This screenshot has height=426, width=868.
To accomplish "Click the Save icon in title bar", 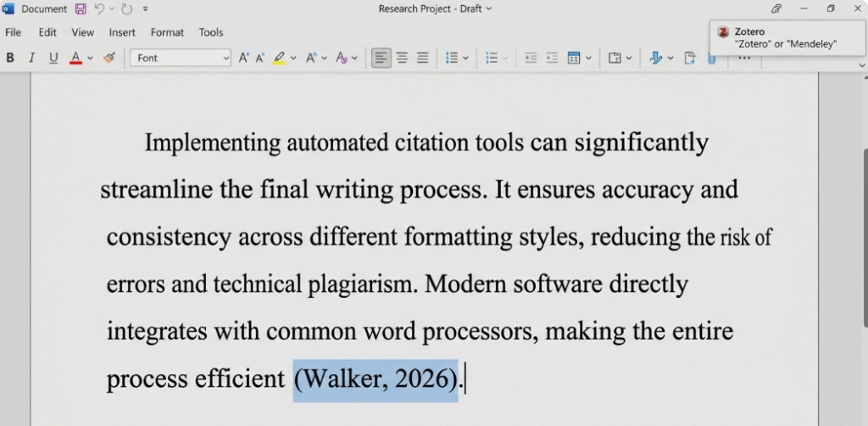I will (x=81, y=9).
